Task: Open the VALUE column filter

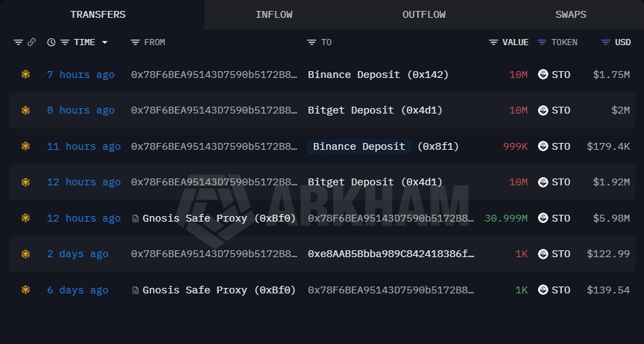Action: click(x=494, y=42)
